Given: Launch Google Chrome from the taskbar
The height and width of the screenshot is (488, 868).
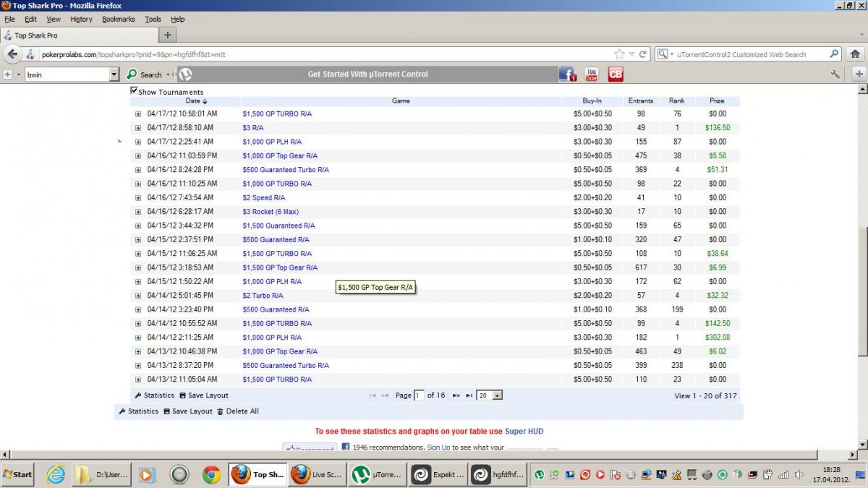Looking at the screenshot, I should pyautogui.click(x=211, y=474).
